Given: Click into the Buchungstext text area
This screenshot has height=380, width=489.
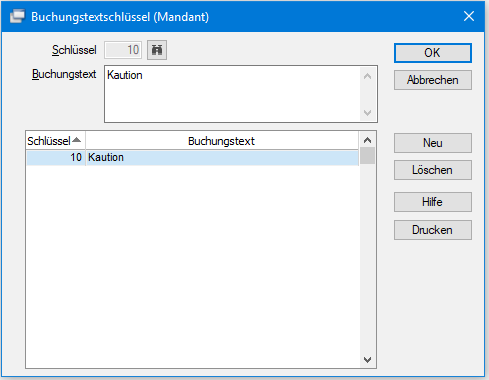Looking at the screenshot, I should pyautogui.click(x=233, y=94).
